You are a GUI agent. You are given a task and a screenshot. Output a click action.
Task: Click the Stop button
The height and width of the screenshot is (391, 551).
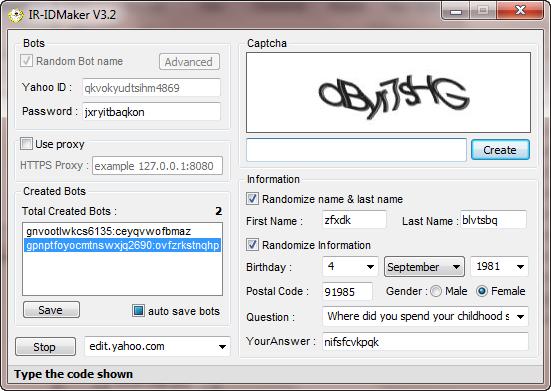(x=45, y=347)
